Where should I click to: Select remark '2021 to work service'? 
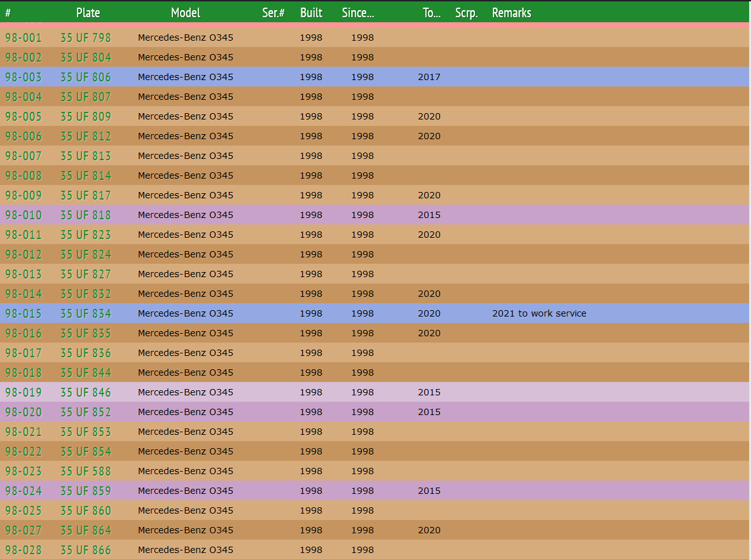coord(539,313)
